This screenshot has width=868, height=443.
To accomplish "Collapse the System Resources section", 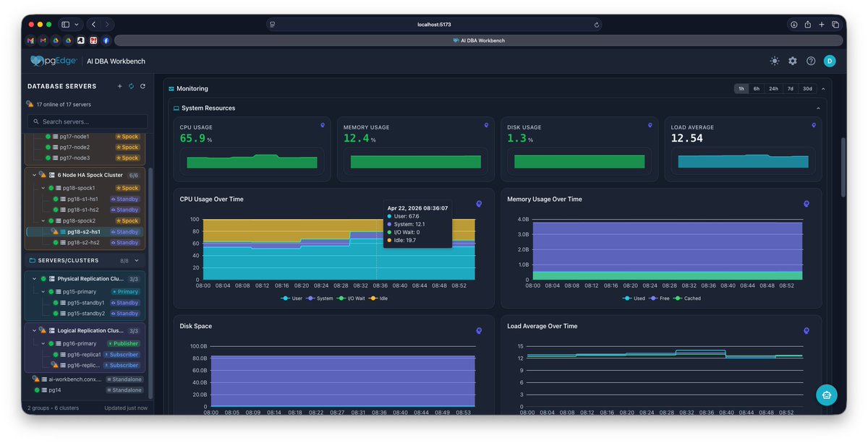I will (818, 108).
